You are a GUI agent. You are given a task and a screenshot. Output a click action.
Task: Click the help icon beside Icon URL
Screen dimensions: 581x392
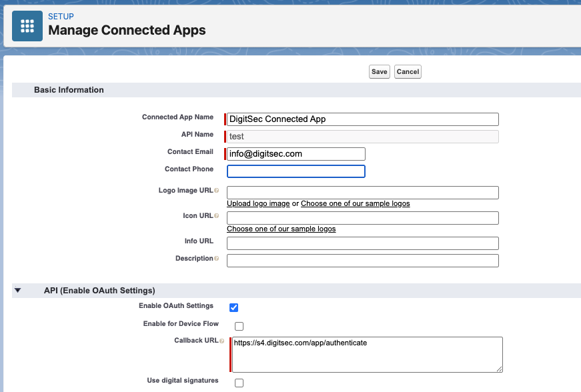point(216,216)
